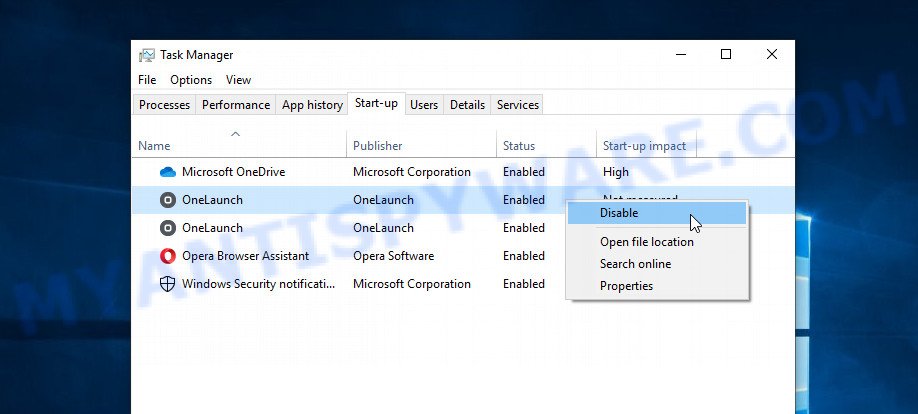
Task: Click the Microsoft OneDrive cloud icon
Action: [x=167, y=172]
